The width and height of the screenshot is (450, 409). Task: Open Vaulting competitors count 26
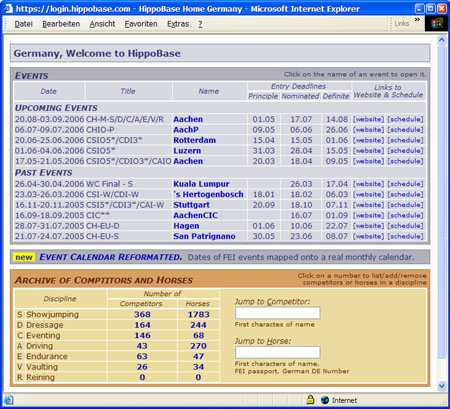(142, 367)
